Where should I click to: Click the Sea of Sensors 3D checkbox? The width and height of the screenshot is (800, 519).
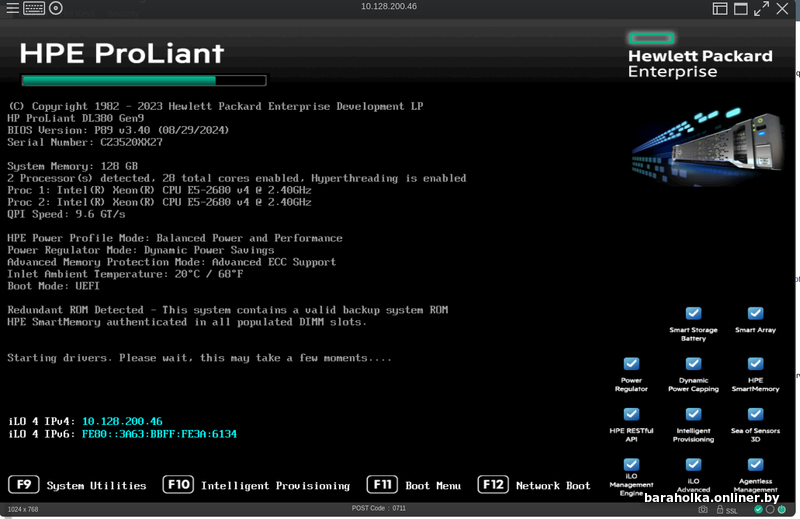pyautogui.click(x=755, y=414)
